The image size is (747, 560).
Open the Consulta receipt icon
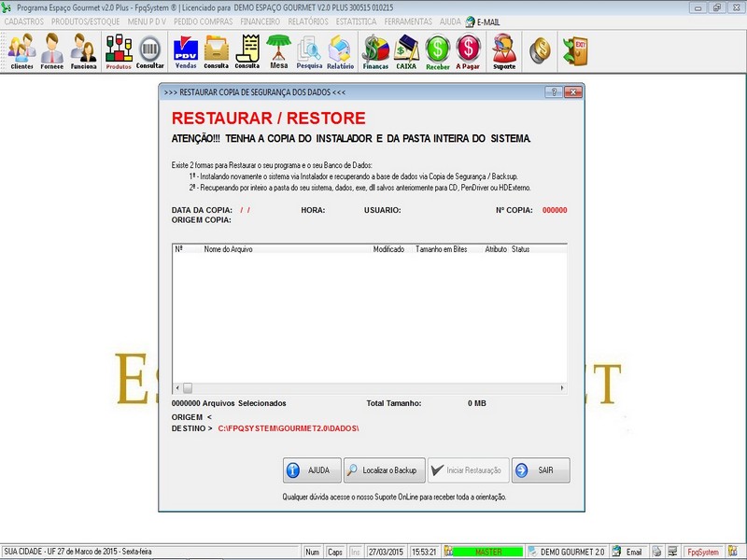(x=247, y=51)
